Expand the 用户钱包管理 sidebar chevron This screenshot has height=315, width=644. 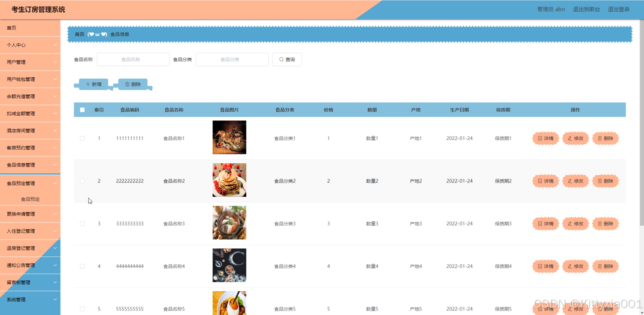[x=55, y=79]
